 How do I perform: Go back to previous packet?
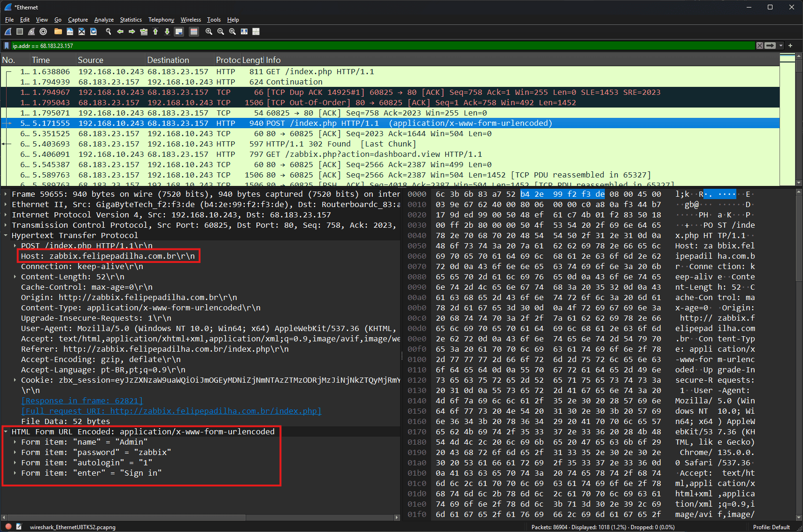[x=120, y=31]
